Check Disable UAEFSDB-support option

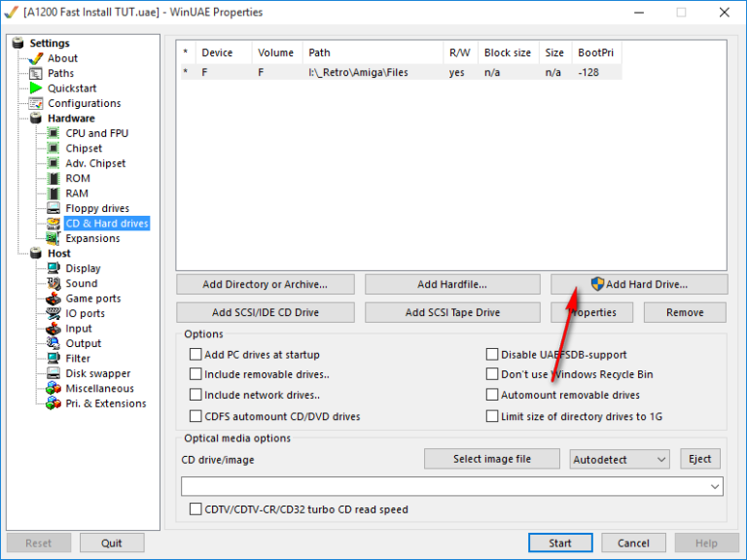[492, 354]
